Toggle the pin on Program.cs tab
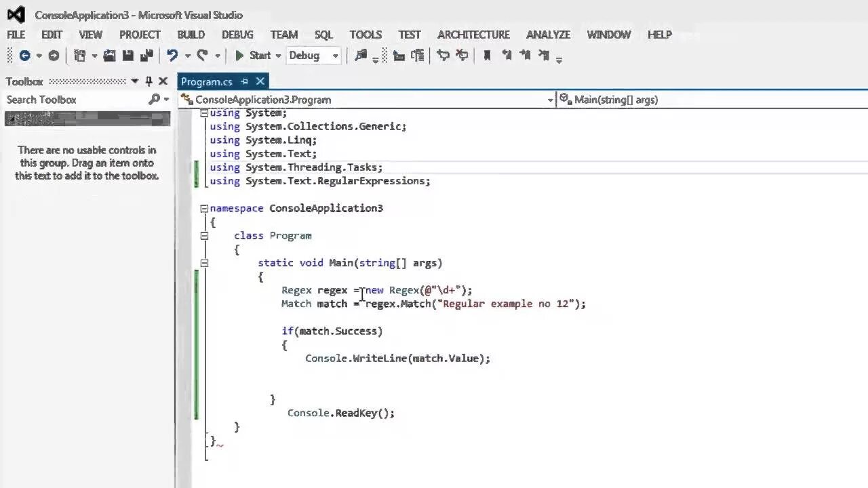Image resolution: width=868 pixels, height=488 pixels. pos(244,81)
